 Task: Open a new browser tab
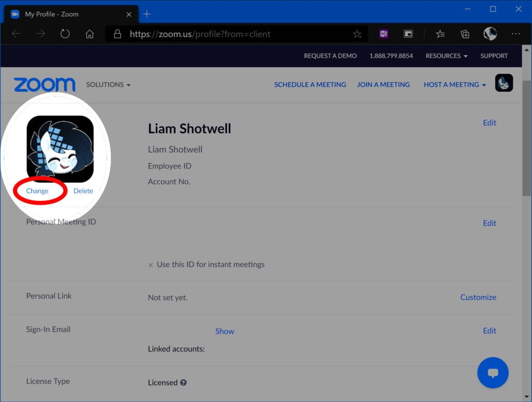tap(147, 14)
